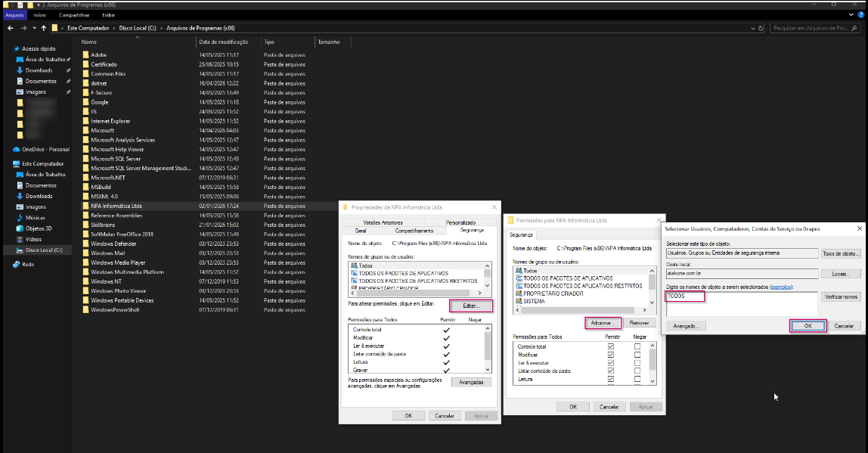Click chevron after Disco Local (C:) in breadcrumb
Screen dimensions: 868x453
161,28
